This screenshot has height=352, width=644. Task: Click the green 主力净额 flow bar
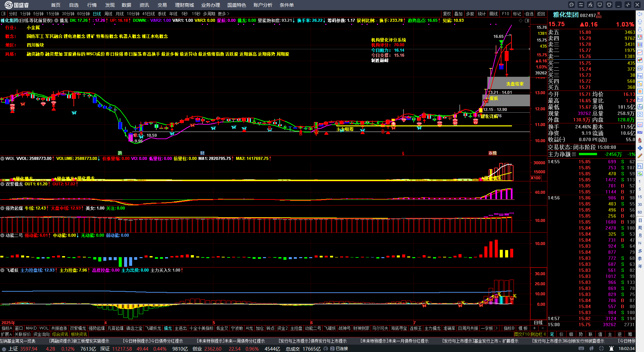click(588, 154)
